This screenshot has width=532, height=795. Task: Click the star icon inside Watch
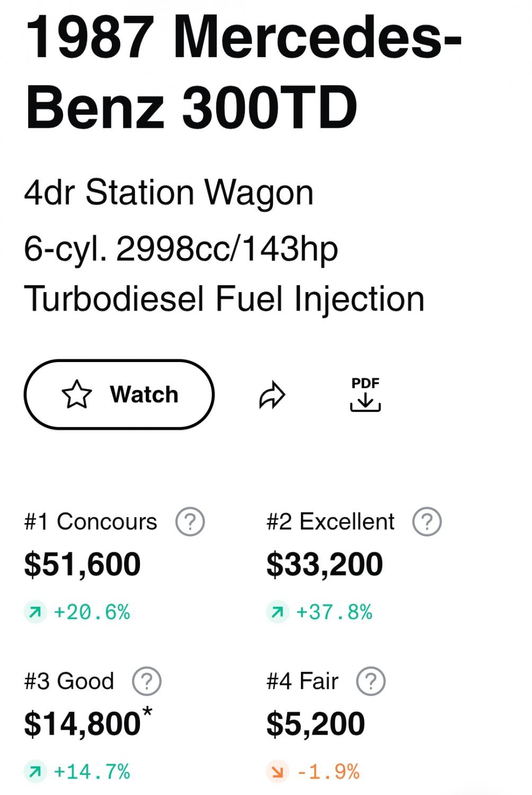pyautogui.click(x=77, y=394)
